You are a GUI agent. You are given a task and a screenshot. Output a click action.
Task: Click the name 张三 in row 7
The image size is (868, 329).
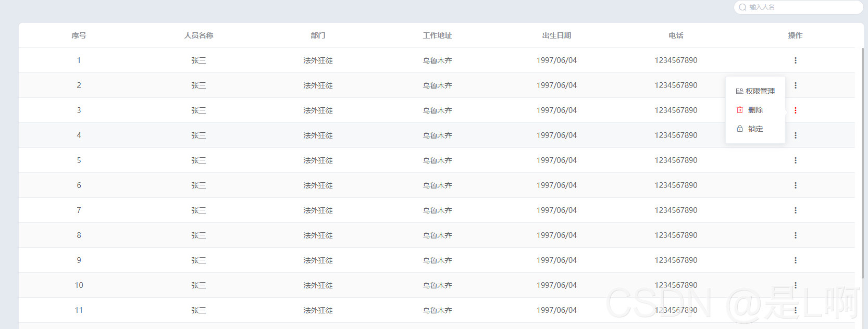(199, 210)
